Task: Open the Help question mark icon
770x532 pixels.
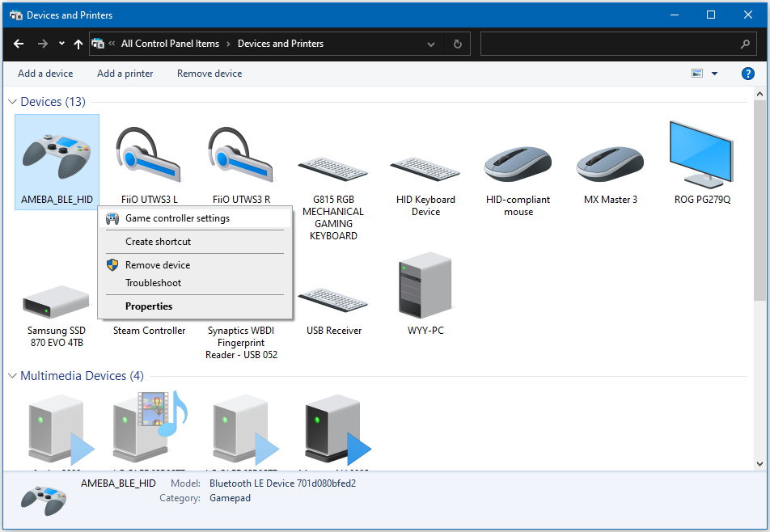Action: 748,74
